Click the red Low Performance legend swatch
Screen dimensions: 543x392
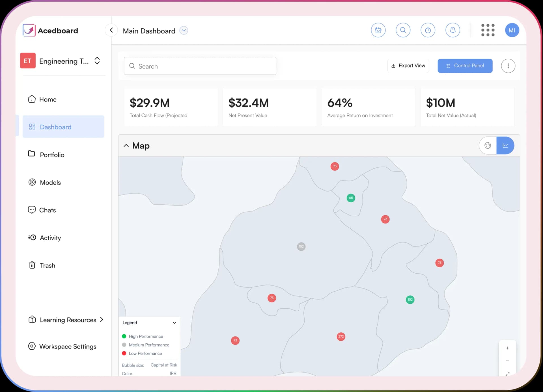(x=124, y=353)
